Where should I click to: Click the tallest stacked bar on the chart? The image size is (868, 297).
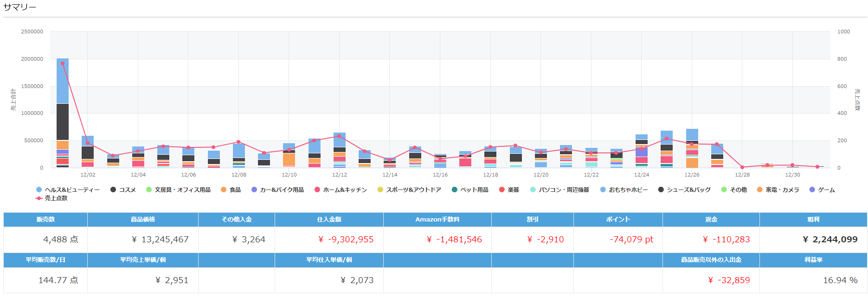[x=63, y=113]
